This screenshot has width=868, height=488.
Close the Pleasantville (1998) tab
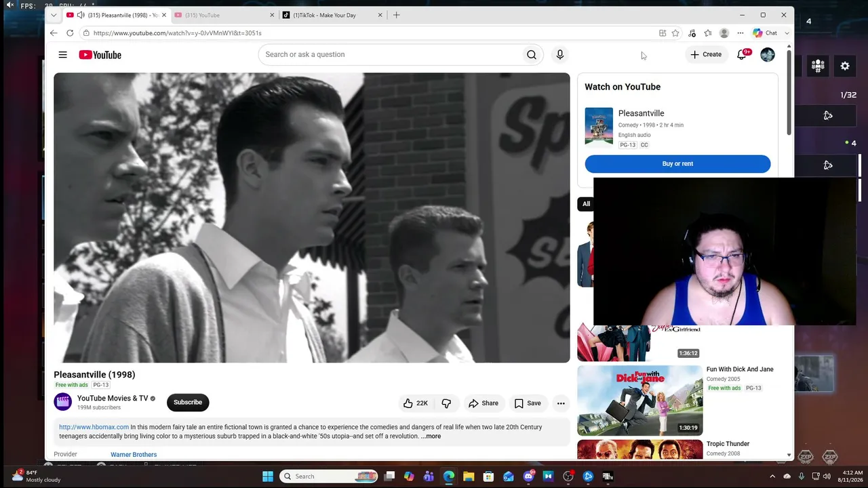tap(163, 15)
